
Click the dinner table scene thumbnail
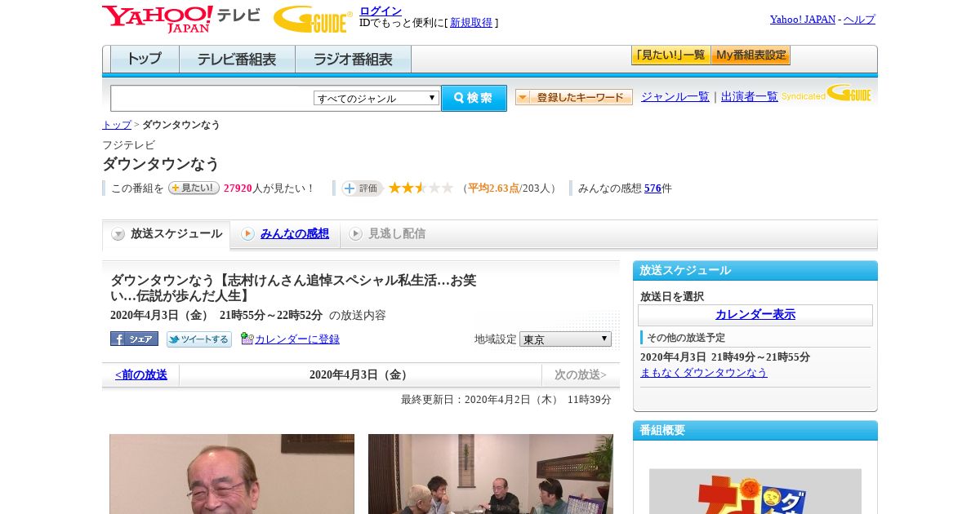(491, 474)
